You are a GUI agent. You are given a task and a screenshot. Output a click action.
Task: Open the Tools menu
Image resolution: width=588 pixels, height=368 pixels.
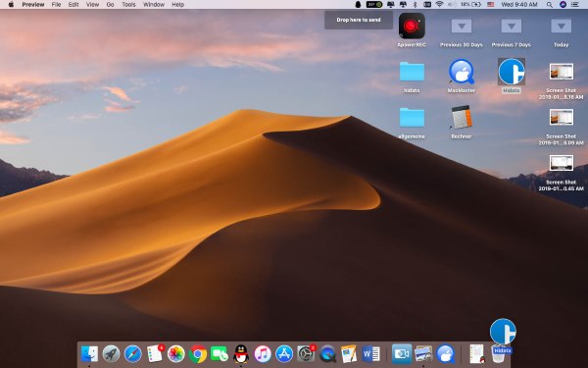(128, 5)
